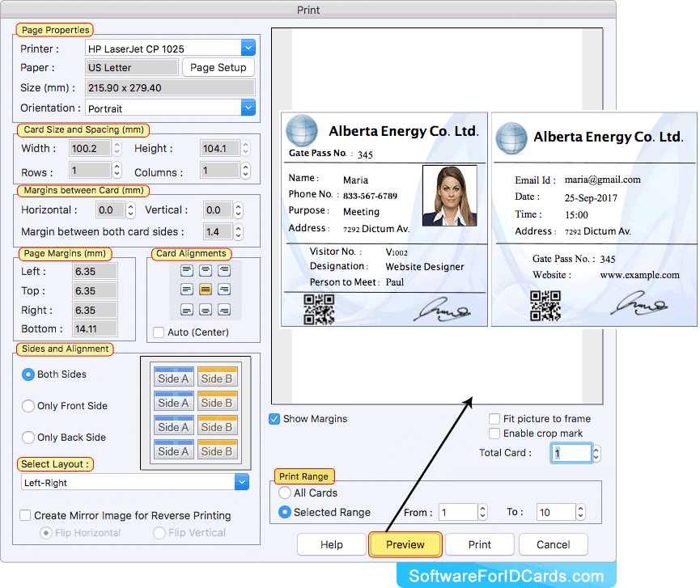Select bottom-center card alignment icon
The image size is (700, 588).
206,309
